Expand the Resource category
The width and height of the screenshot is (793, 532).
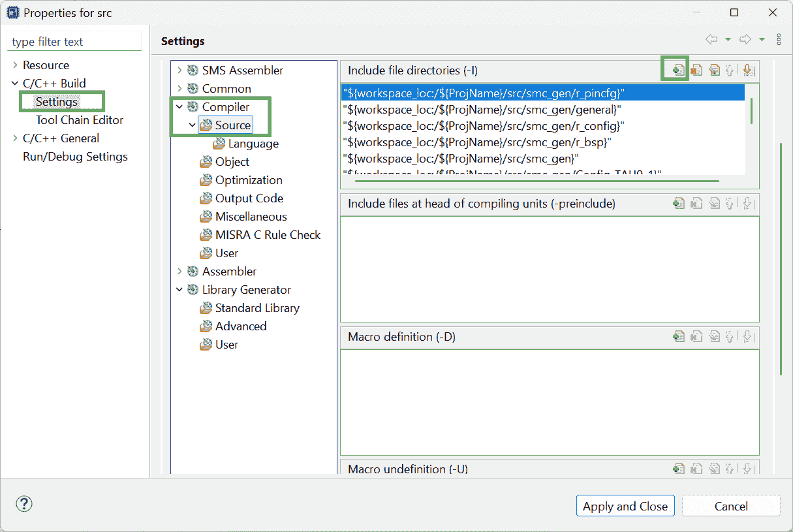[x=15, y=65]
